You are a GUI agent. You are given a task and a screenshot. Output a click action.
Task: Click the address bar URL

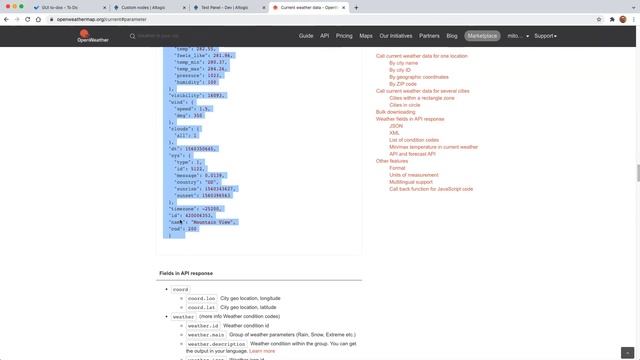[x=102, y=19]
